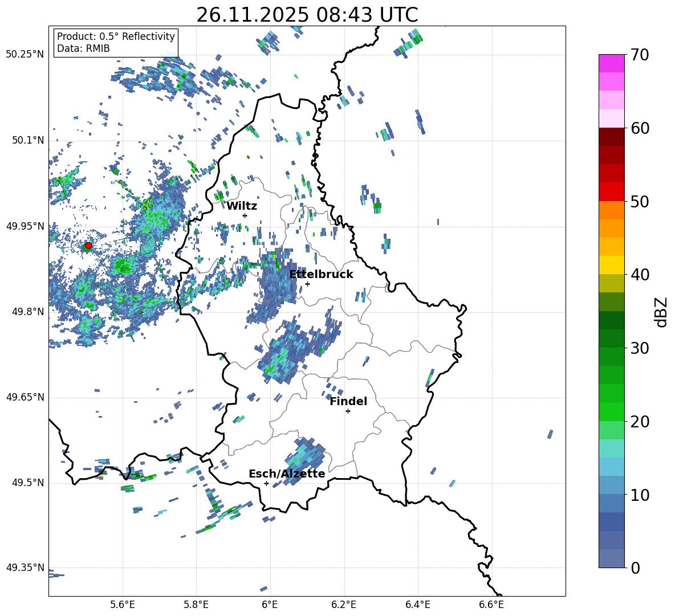
Task: Click the Product 0.5° Reflectivity info box
Action: (116, 43)
